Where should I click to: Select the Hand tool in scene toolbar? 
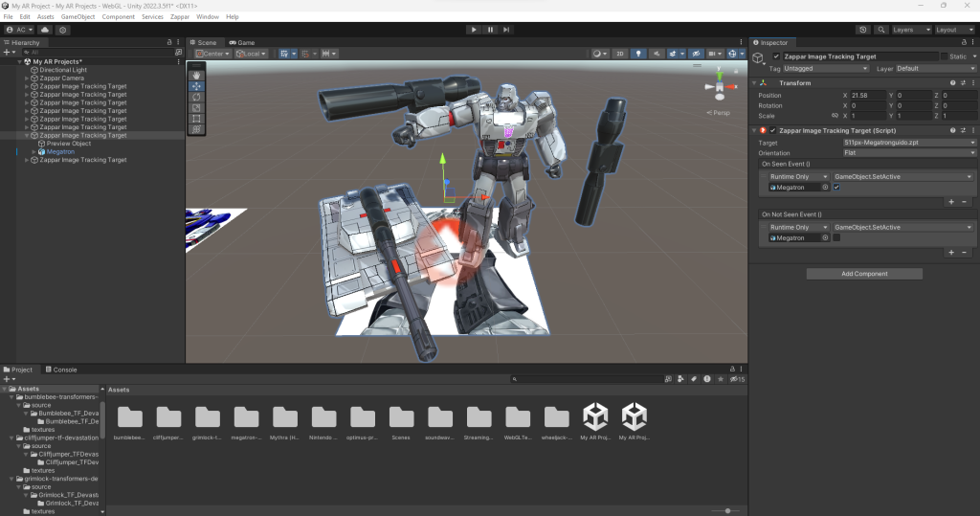tap(196, 74)
